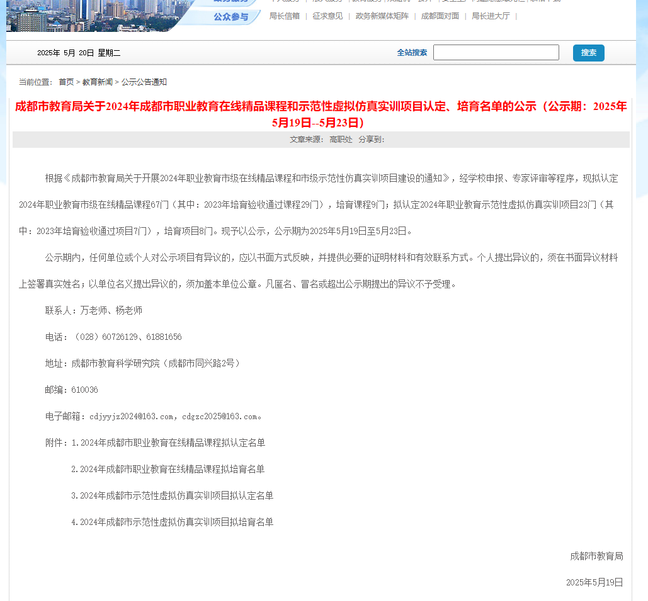648x601 pixels.
Task: Click the email address cdgzc2025@163.com
Action: pos(220,416)
